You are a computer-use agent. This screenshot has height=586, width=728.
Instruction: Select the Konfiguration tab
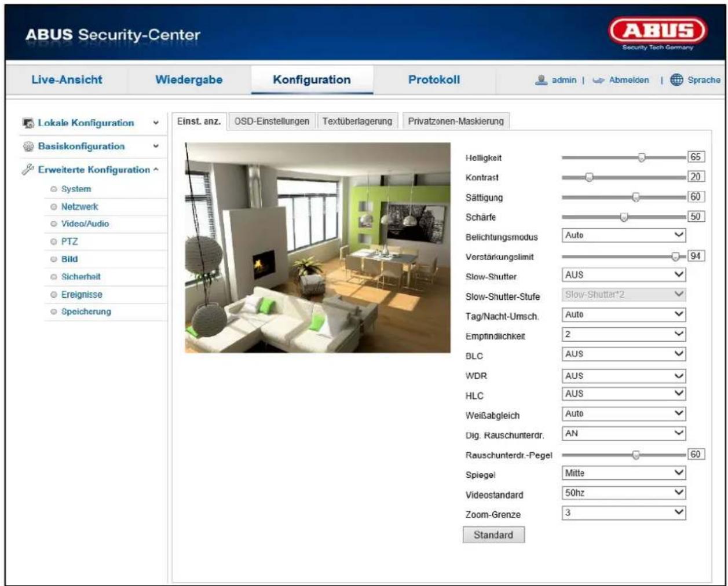(x=312, y=80)
